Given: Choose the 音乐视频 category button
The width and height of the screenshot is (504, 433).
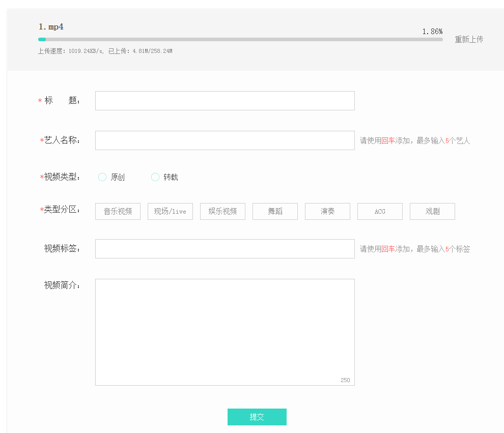Looking at the screenshot, I should click(118, 211).
